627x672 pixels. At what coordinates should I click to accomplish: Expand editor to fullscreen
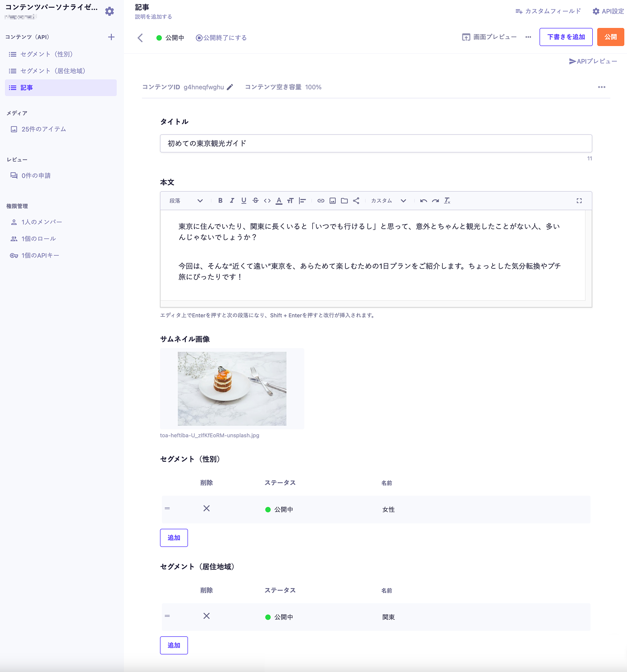[x=579, y=201]
